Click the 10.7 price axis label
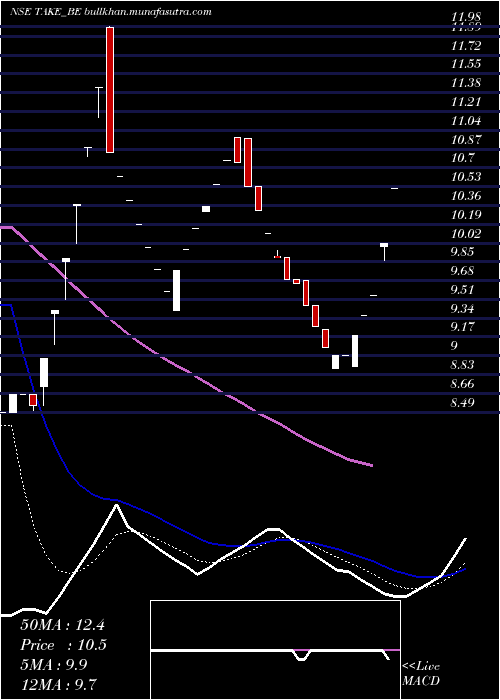Image resolution: width=500 pixels, height=700 pixels. click(462, 158)
